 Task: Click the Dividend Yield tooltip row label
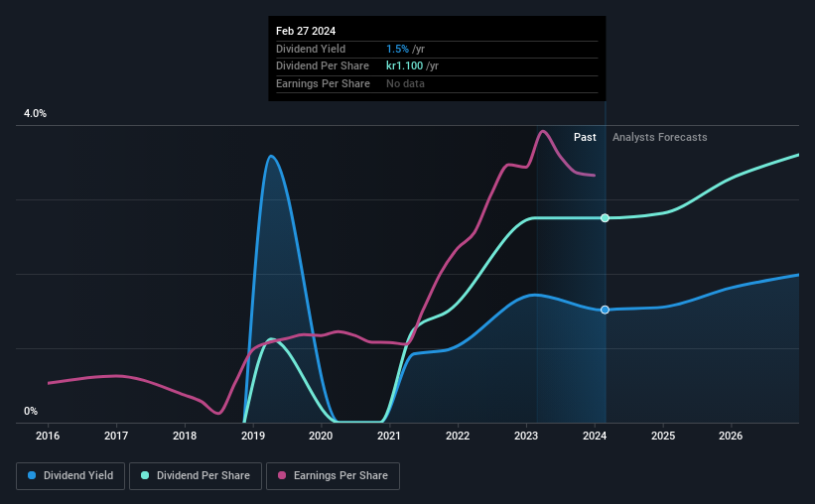tap(311, 49)
